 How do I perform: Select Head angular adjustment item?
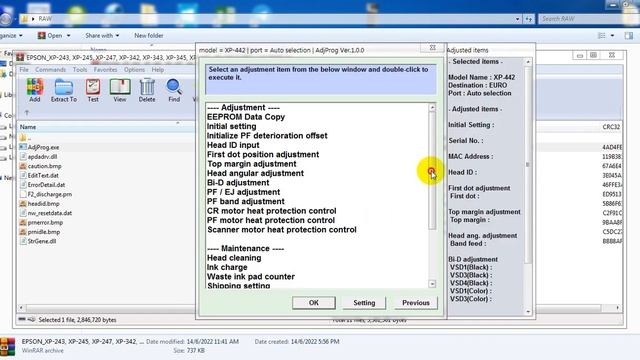point(255,173)
